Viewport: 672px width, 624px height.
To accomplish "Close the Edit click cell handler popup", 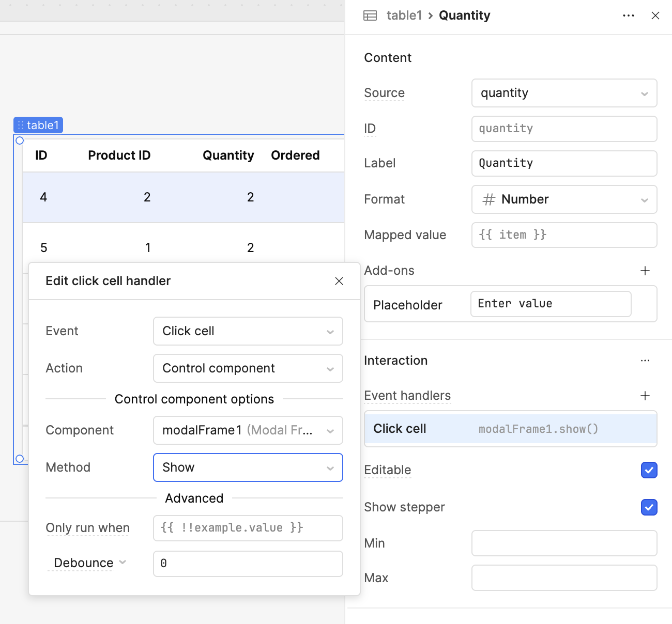I will [x=339, y=281].
